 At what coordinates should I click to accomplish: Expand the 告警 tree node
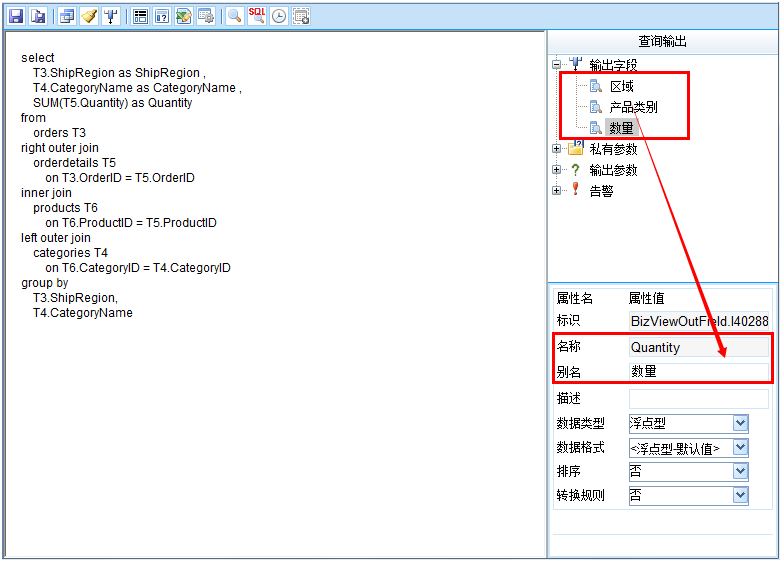pos(557,190)
